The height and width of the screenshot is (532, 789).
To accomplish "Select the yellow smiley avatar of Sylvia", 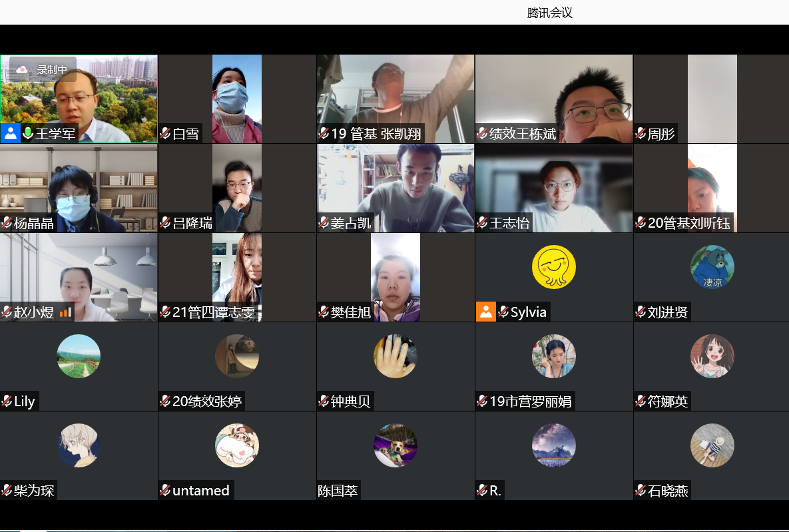I will 553,267.
